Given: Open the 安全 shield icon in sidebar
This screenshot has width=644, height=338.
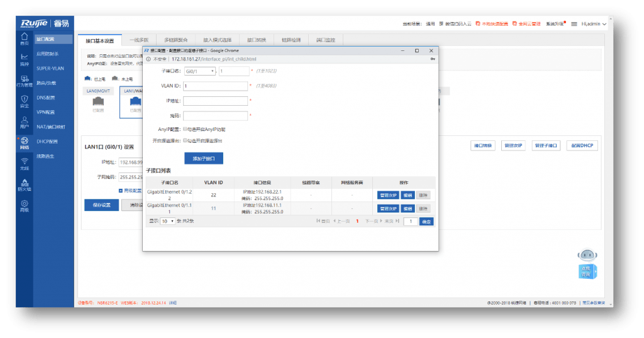Looking at the screenshot, I should coord(24,101).
